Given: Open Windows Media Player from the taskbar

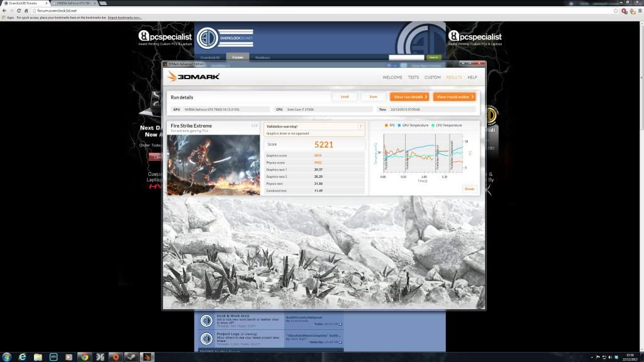Looking at the screenshot, I should [69, 357].
